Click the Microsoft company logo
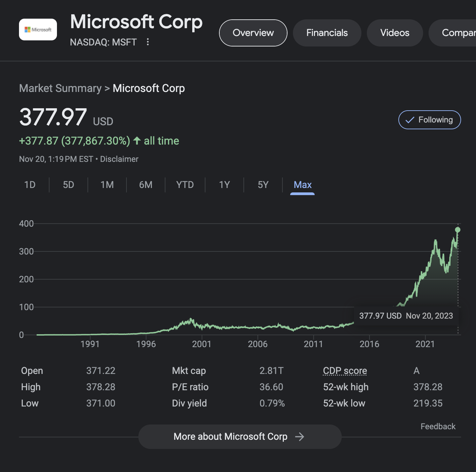Image resolution: width=476 pixels, height=472 pixels. point(38,30)
